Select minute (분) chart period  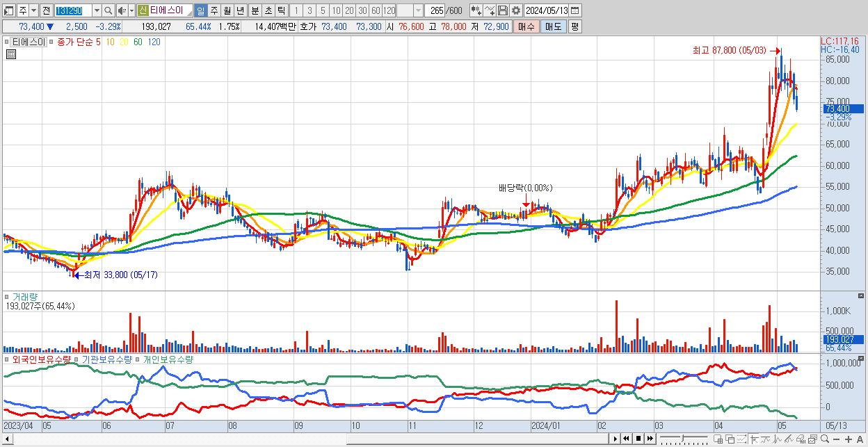[x=255, y=10]
